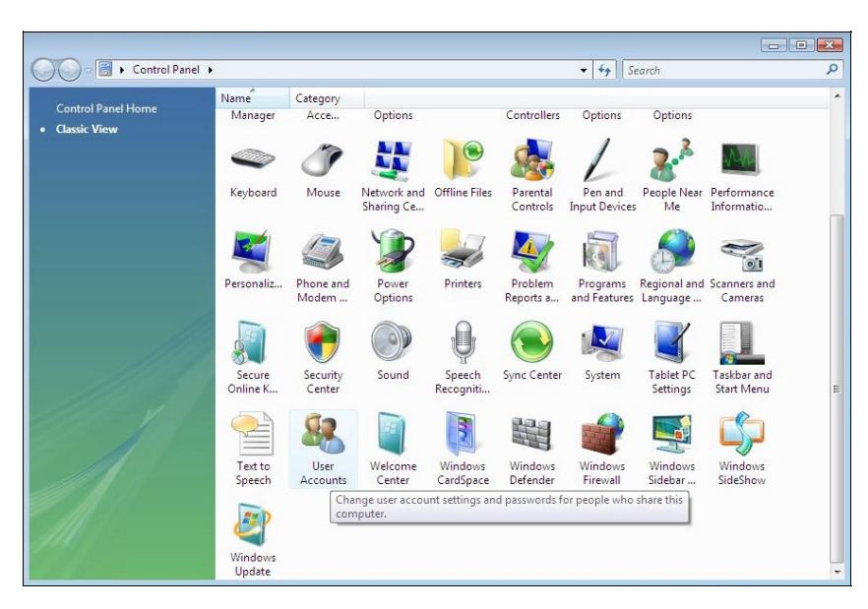Screen dimensions: 868x609
Task: Click the Control Panel breadcrumb
Action: (166, 70)
